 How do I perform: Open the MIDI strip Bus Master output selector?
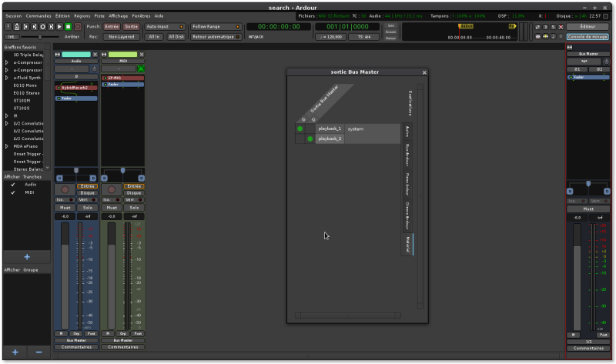(123, 340)
